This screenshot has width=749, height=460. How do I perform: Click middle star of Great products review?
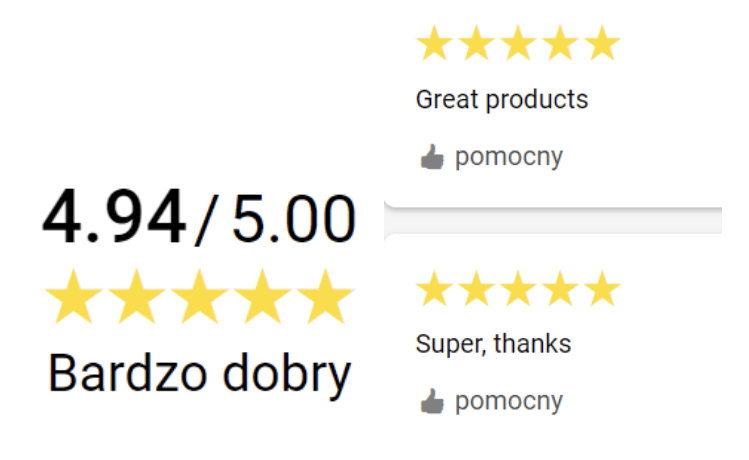tap(518, 44)
